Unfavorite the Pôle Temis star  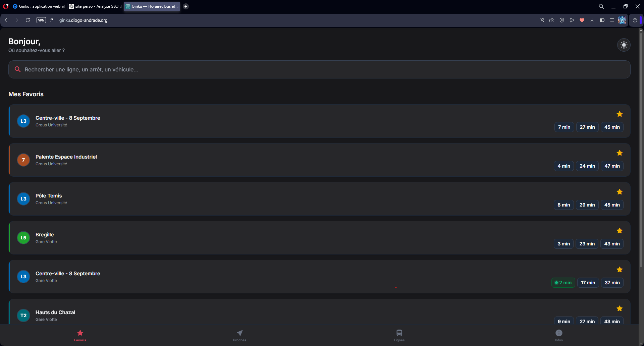point(620,192)
